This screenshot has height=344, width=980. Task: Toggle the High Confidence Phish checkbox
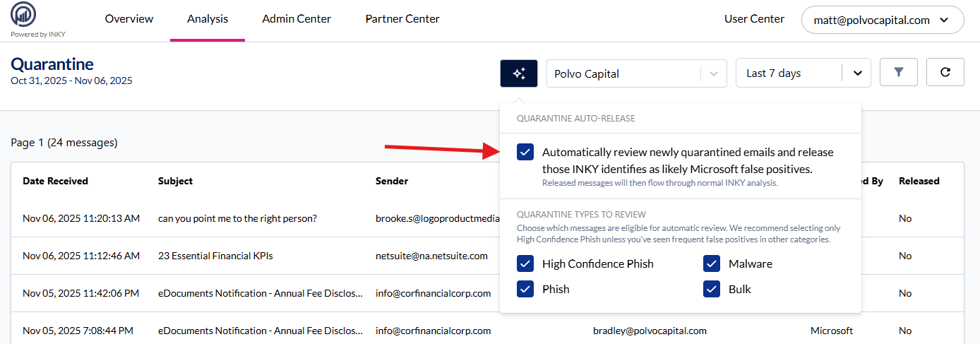(x=525, y=264)
